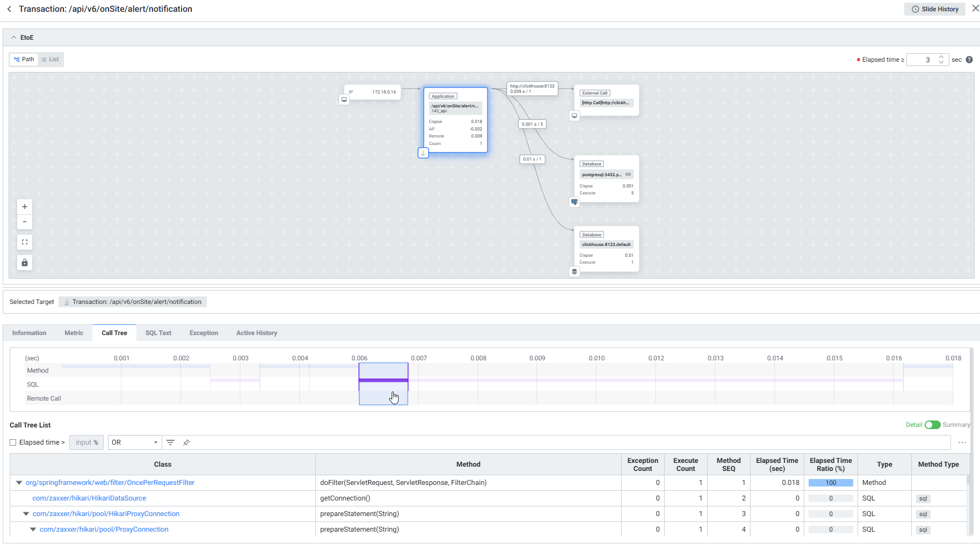Click the filter icon in Call Tree List
980x544 pixels.
pos(170,443)
